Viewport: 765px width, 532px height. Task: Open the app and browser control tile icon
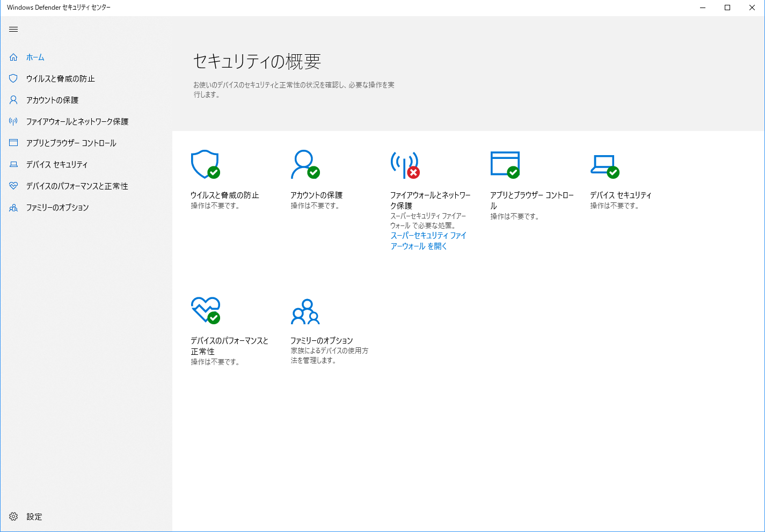[505, 164]
